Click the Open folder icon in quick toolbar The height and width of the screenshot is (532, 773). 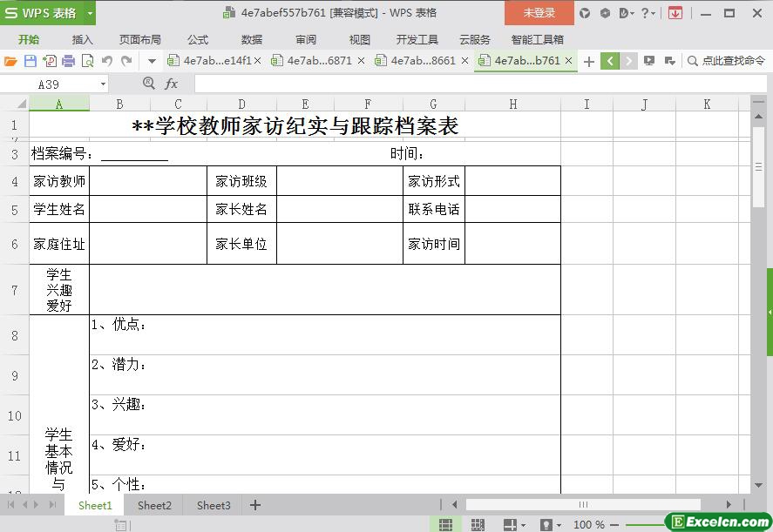point(10,61)
